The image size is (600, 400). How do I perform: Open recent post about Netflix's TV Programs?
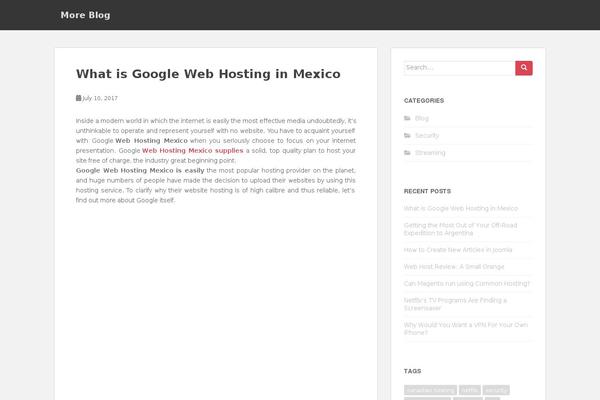[x=455, y=304]
